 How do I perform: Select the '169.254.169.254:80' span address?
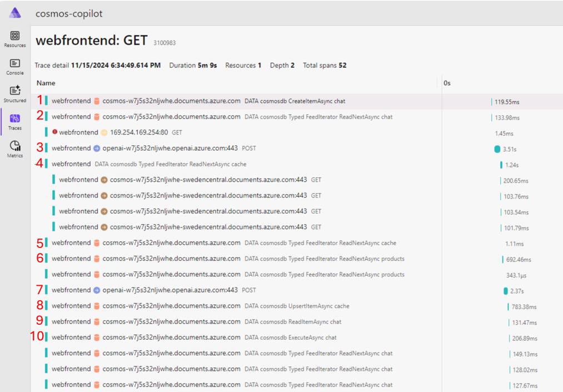[139, 132]
